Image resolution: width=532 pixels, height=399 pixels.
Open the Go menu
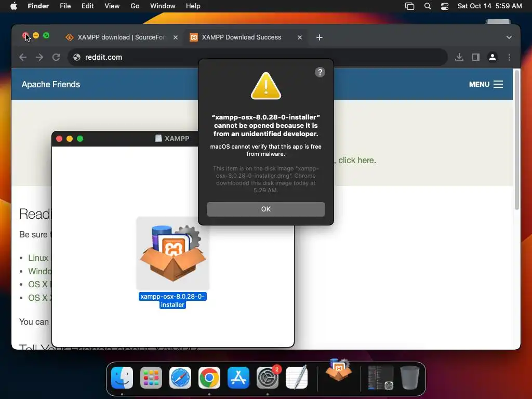coord(135,6)
